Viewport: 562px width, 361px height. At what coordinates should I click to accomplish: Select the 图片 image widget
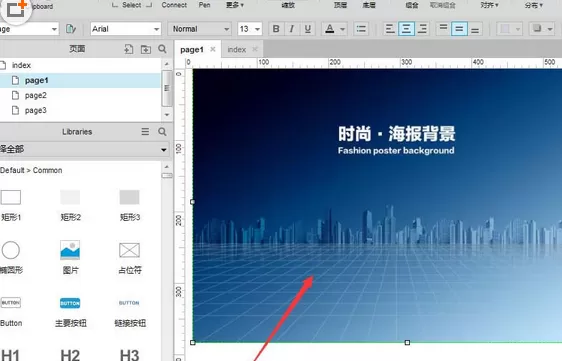point(70,257)
